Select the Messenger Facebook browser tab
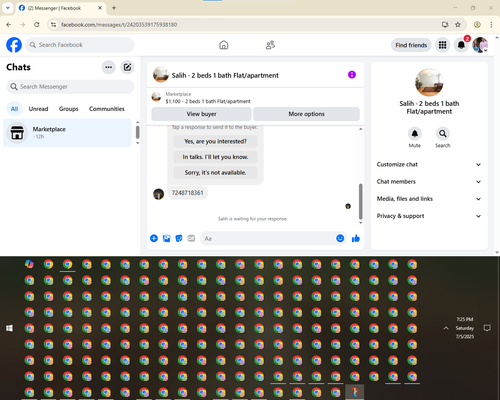 (x=60, y=8)
